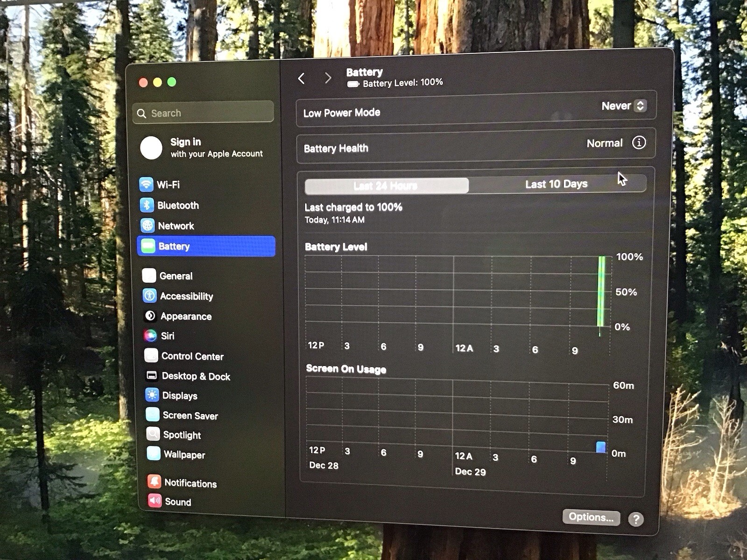Select Displays label in sidebar

(x=180, y=396)
